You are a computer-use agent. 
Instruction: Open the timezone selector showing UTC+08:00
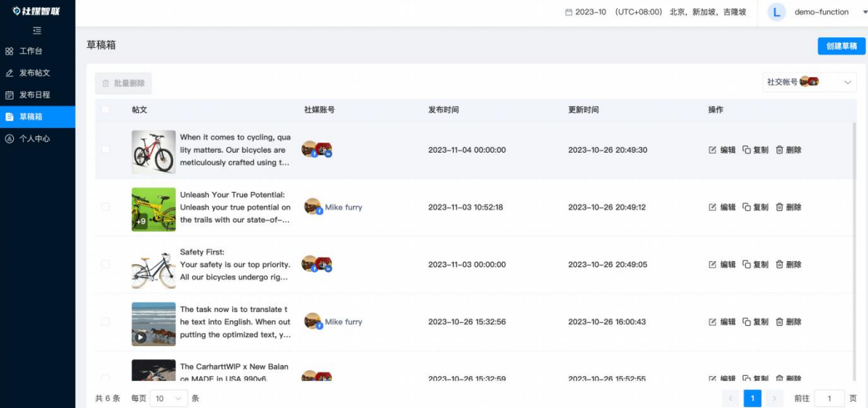[680, 12]
